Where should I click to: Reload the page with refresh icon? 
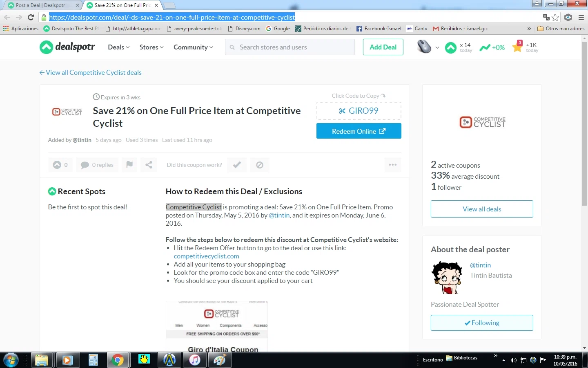point(31,17)
